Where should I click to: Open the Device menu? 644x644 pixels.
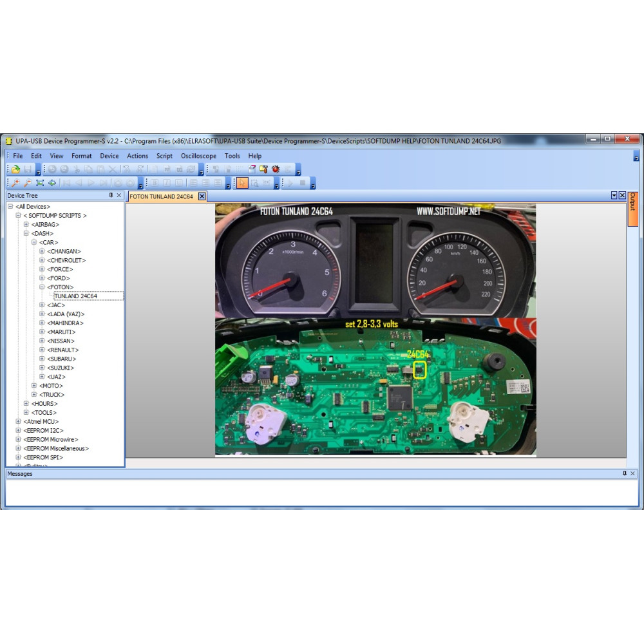(x=109, y=156)
